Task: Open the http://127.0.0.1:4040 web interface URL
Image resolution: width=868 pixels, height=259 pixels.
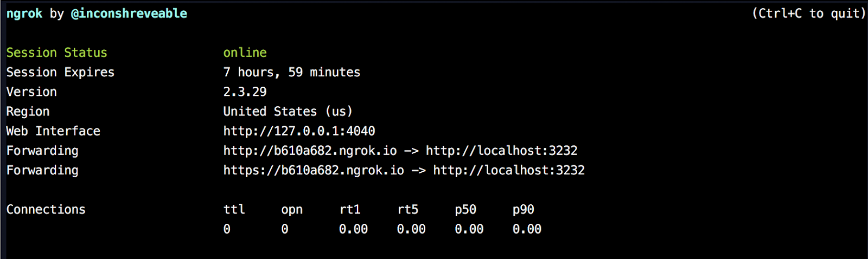Action: [x=299, y=131]
